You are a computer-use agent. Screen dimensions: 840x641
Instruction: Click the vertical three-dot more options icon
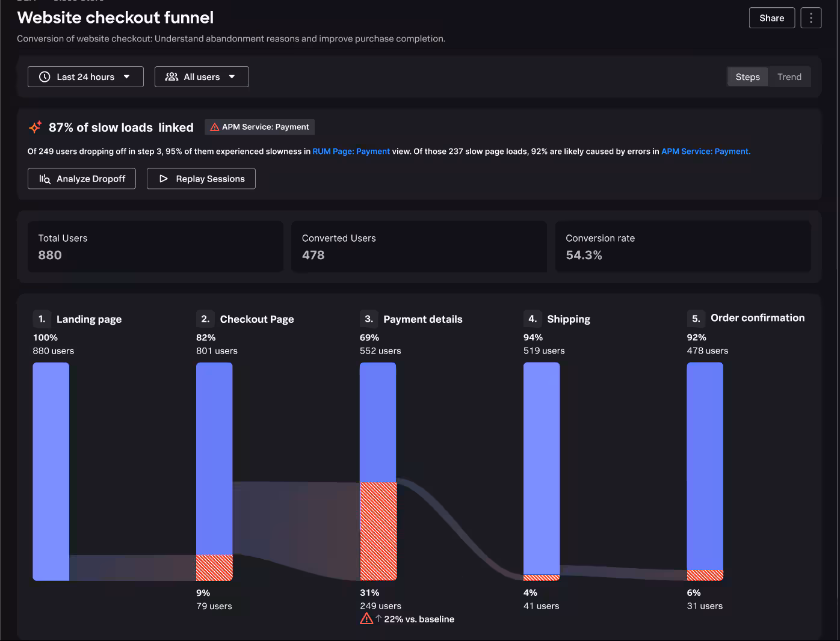pos(811,18)
